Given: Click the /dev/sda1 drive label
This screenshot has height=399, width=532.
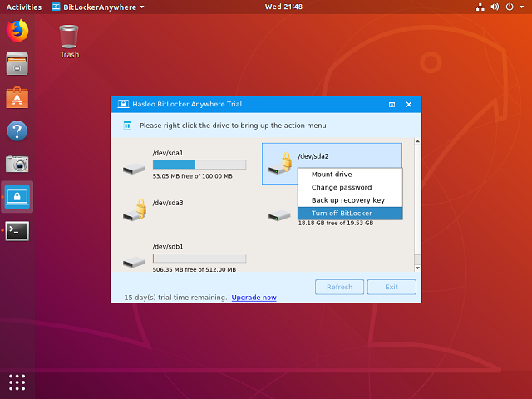Looking at the screenshot, I should [x=168, y=153].
